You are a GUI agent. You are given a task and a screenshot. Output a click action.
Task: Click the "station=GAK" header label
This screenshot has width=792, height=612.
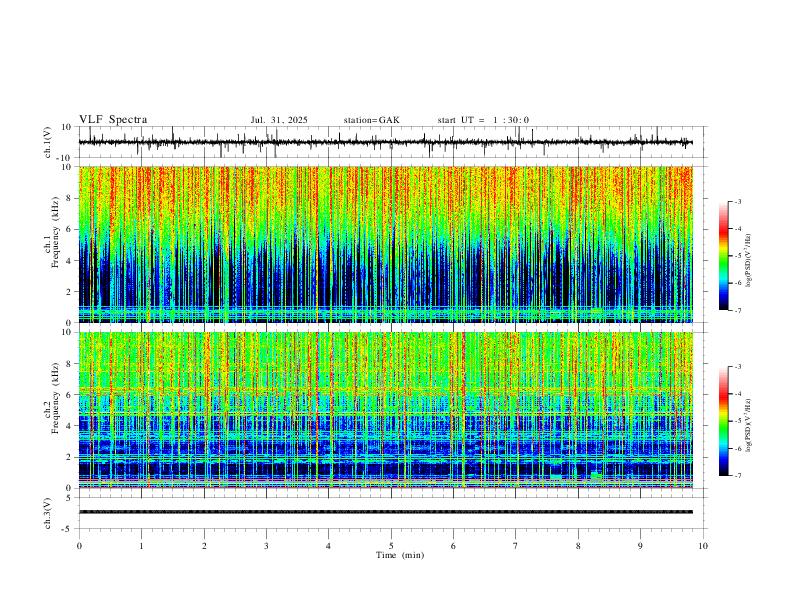(371, 120)
